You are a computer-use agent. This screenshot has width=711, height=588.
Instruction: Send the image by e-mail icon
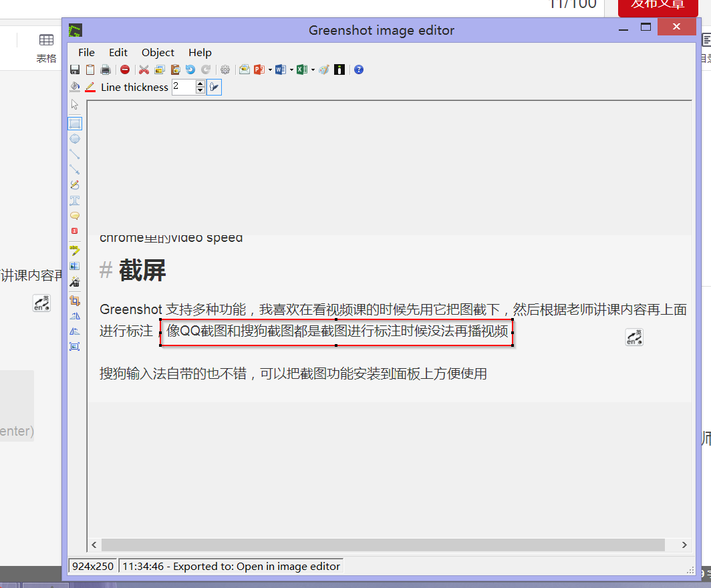tap(245, 69)
